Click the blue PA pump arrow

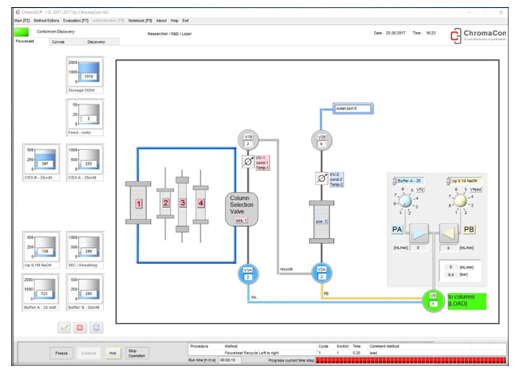[419, 233]
